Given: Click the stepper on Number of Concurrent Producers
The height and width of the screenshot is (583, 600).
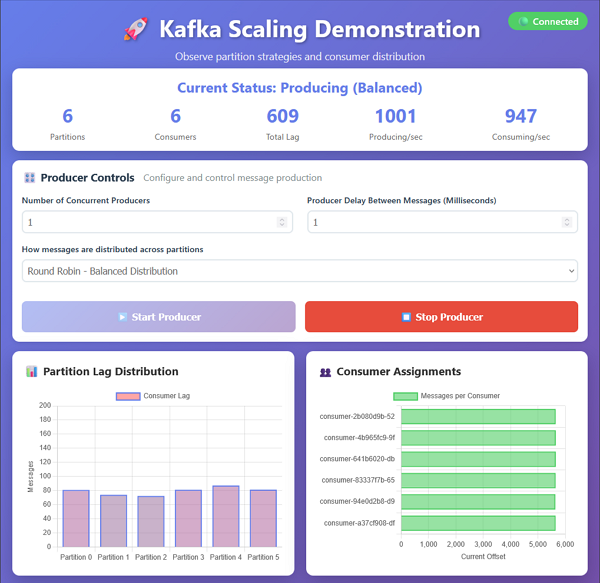Looking at the screenshot, I should (281, 222).
